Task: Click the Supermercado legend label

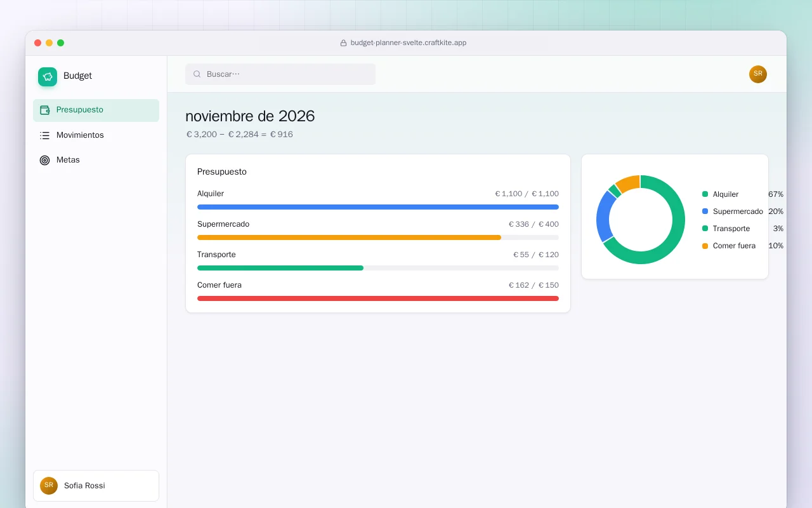Action: pyautogui.click(x=738, y=211)
